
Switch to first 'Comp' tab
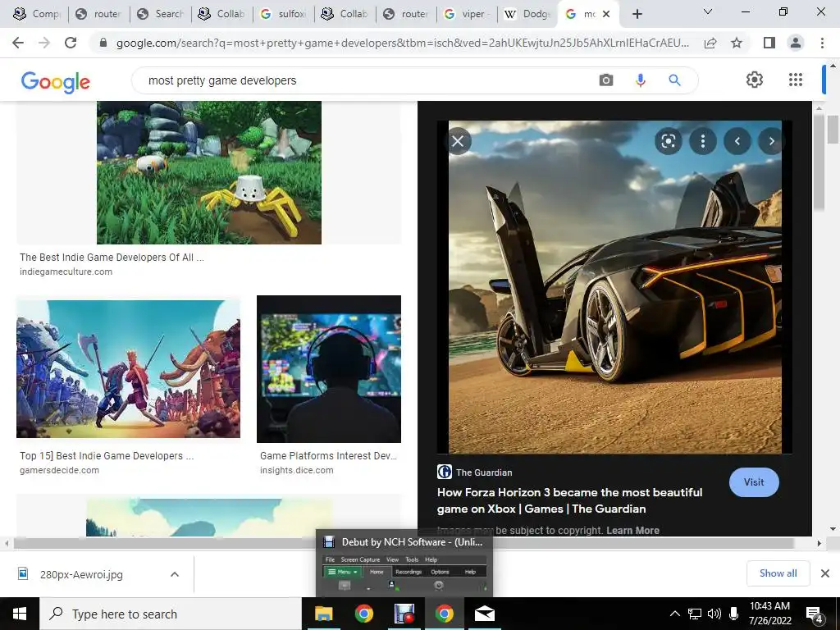tap(37, 14)
